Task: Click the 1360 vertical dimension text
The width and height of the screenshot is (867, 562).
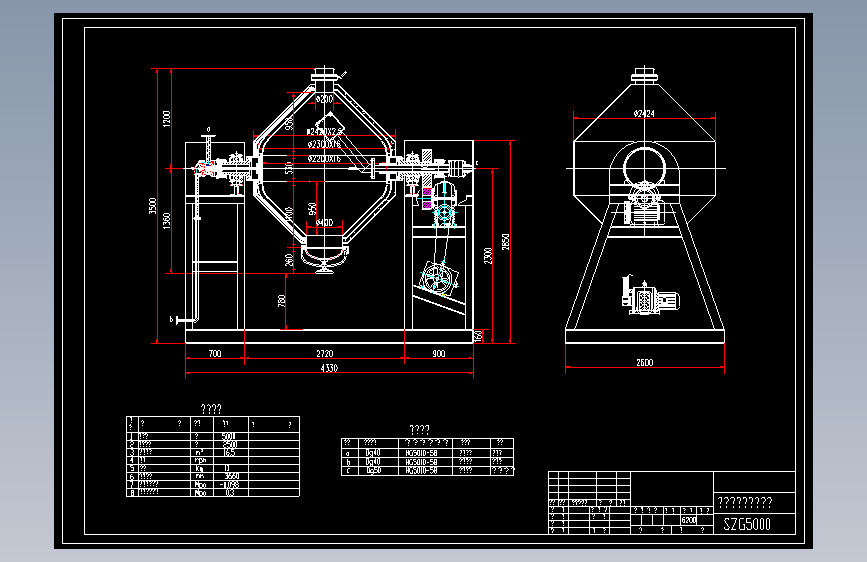Action: click(167, 220)
